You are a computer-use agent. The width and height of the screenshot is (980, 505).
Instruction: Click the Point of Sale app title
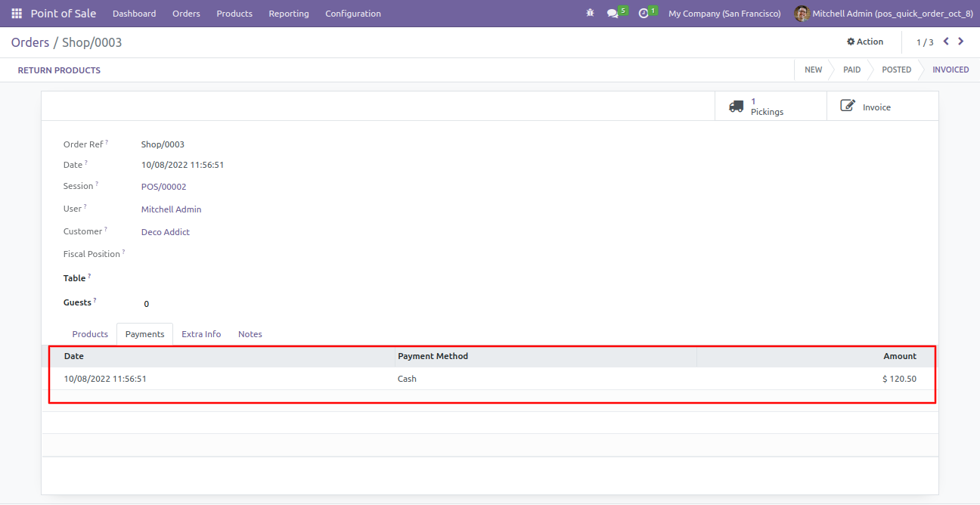coord(63,14)
